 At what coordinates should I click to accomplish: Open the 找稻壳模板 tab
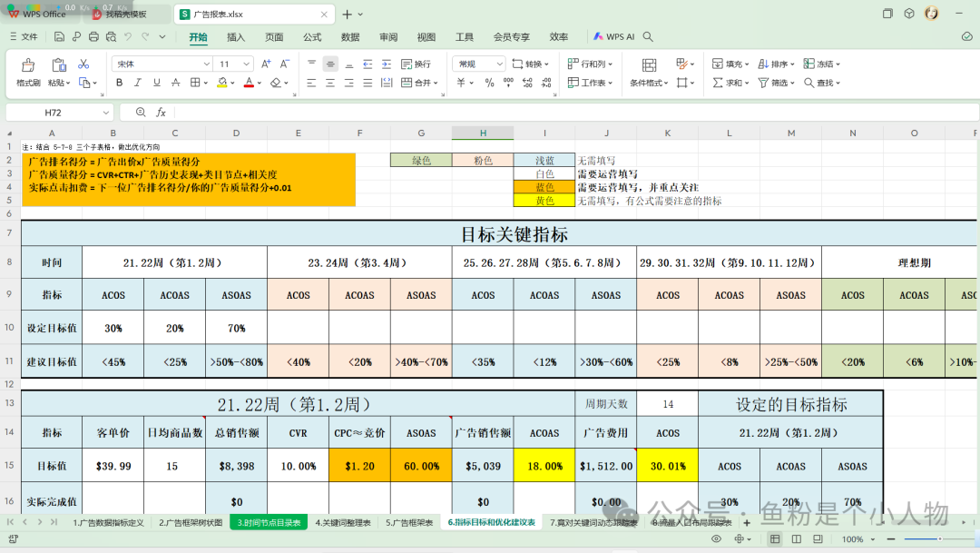tap(126, 14)
